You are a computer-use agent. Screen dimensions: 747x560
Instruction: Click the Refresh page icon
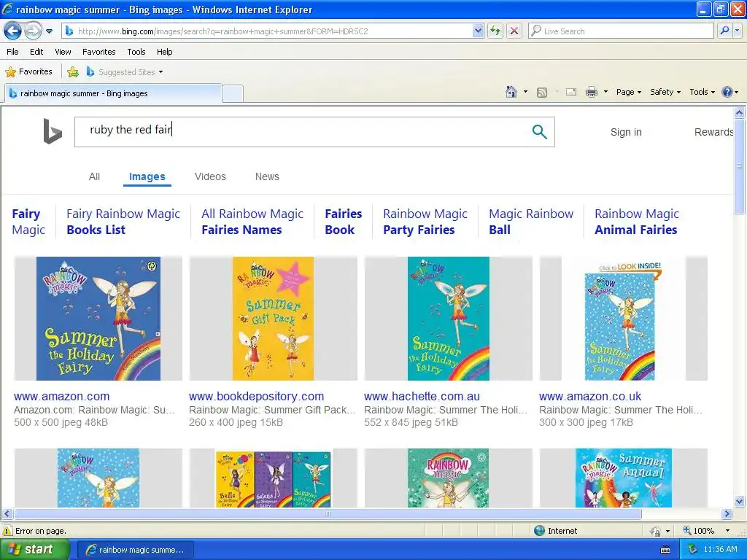[x=495, y=31]
